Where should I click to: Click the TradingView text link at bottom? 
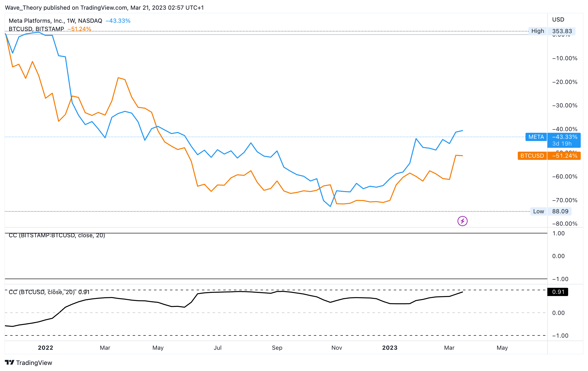pyautogui.click(x=34, y=363)
